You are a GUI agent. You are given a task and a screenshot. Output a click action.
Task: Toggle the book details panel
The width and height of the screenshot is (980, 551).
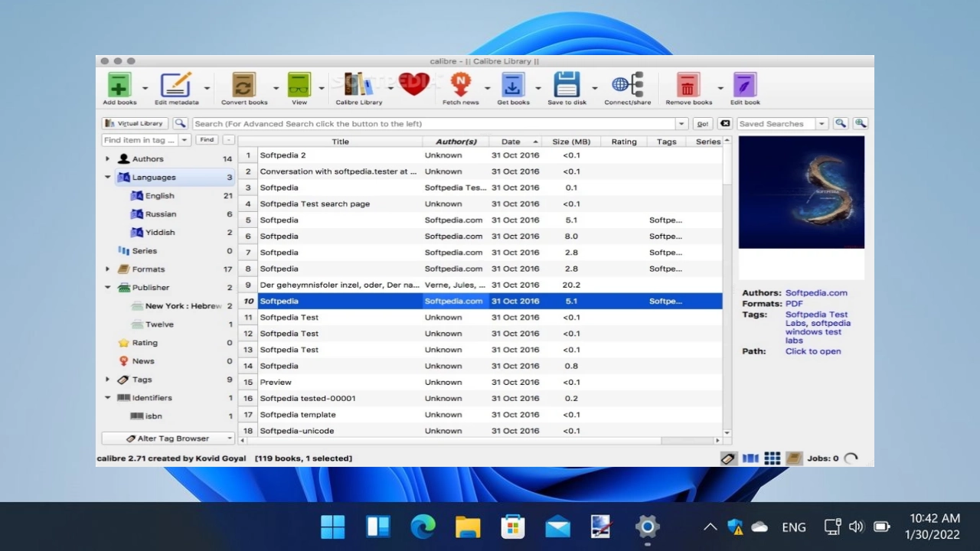794,458
